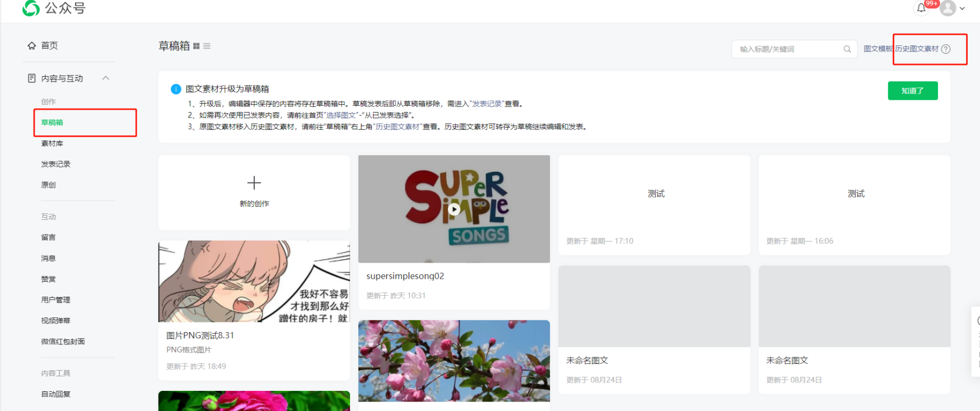Open the 历史图文素材 link inside the notice
The image size is (980, 411).
coord(398,127)
